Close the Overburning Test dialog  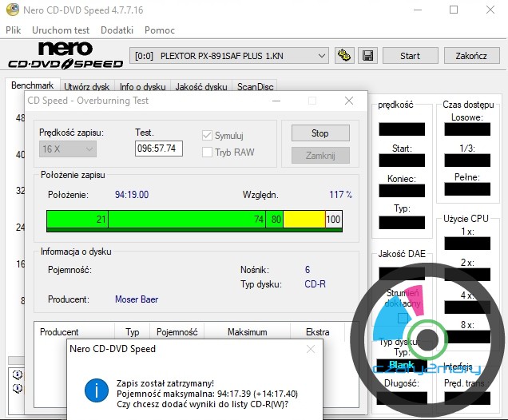pos(348,101)
